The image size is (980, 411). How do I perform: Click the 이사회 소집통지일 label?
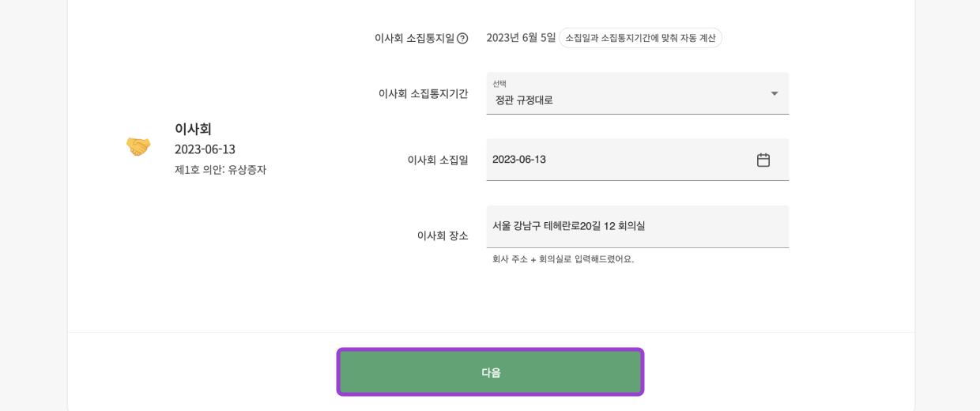pyautogui.click(x=414, y=38)
